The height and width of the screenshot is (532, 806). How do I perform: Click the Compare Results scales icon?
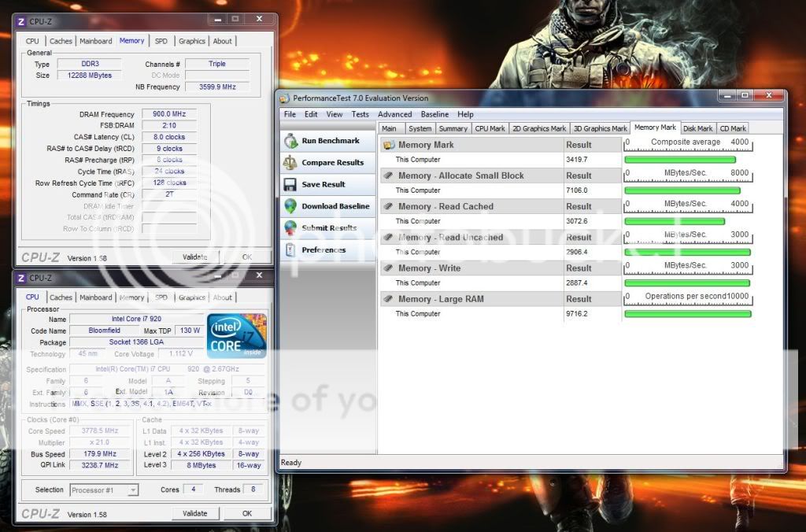290,162
